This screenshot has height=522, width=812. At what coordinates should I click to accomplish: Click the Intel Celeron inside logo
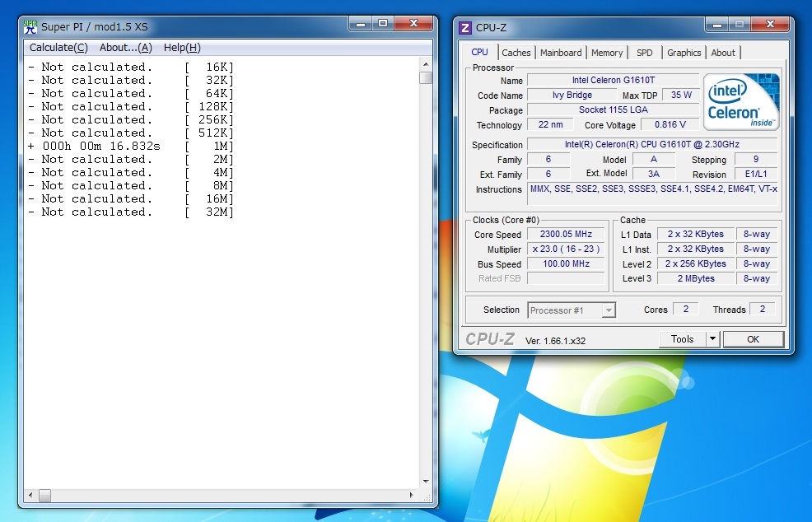click(x=740, y=102)
